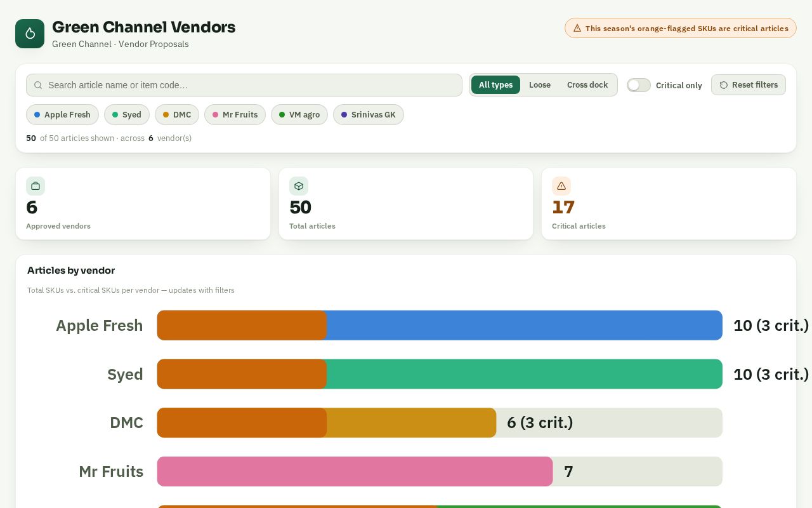
Task: Click the Green Channel droplet logo icon
Action: point(30,34)
